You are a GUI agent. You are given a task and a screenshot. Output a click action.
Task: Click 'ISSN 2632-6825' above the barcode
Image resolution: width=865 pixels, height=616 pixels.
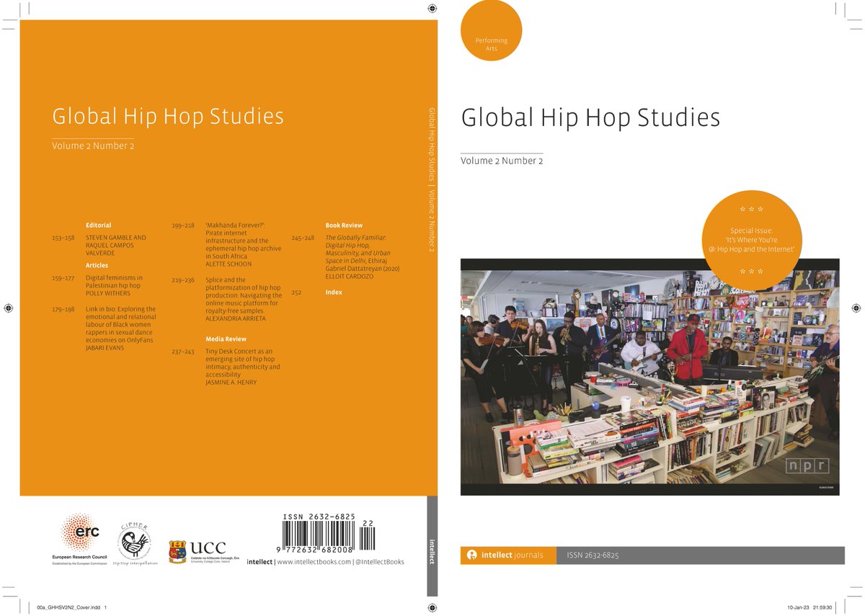tap(319, 517)
